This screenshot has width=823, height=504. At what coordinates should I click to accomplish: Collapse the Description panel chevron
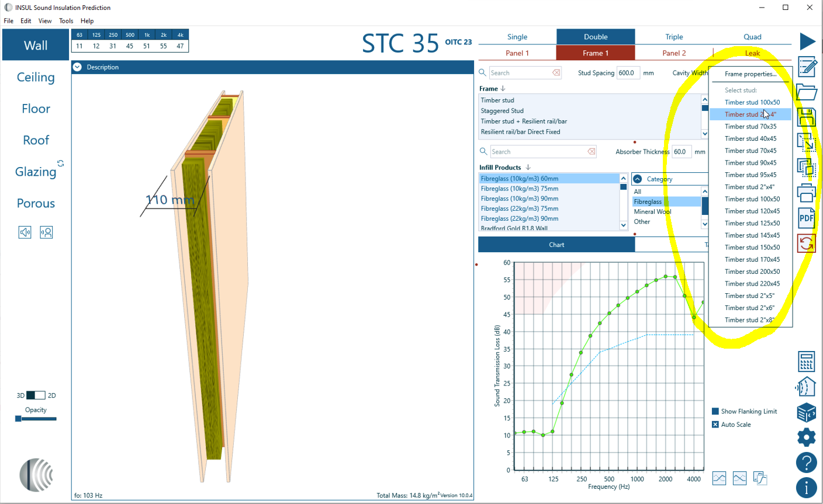click(78, 67)
